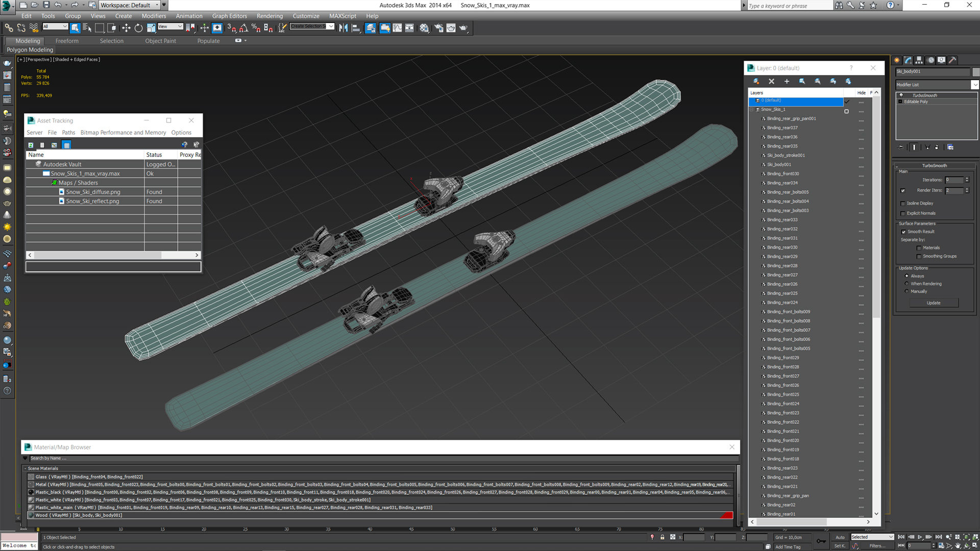
Task: Click the Ski_body001 object color swatch
Action: point(975,72)
